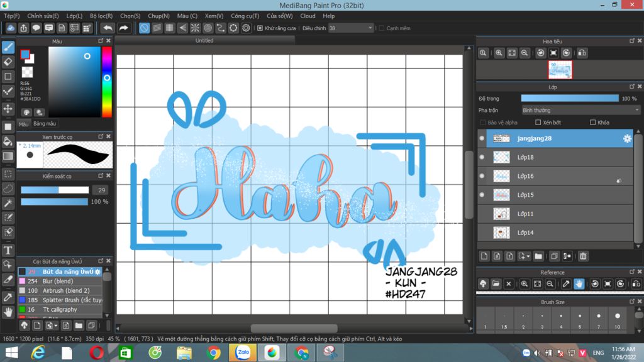Select the Brush tool in left toolbar
The width and height of the screenshot is (644, 362).
[x=8, y=47]
